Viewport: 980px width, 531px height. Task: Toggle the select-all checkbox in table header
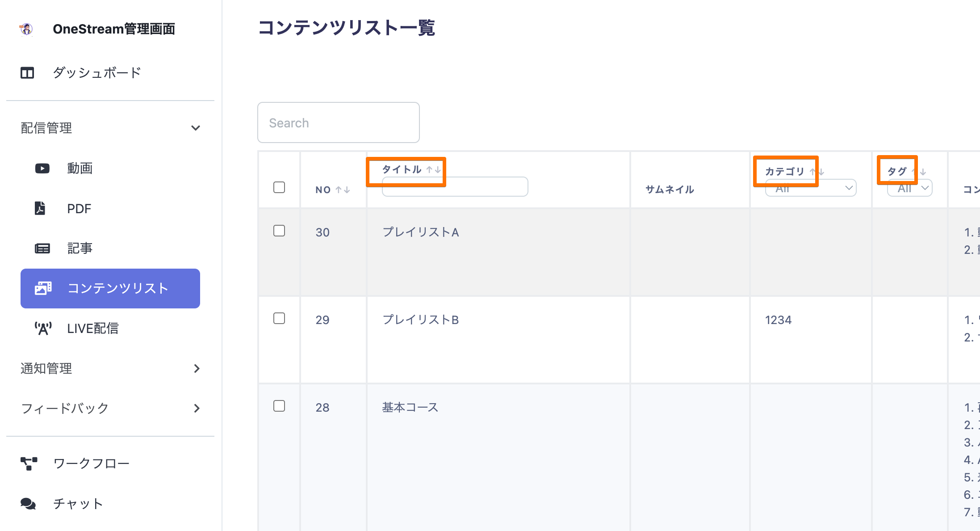coord(279,187)
